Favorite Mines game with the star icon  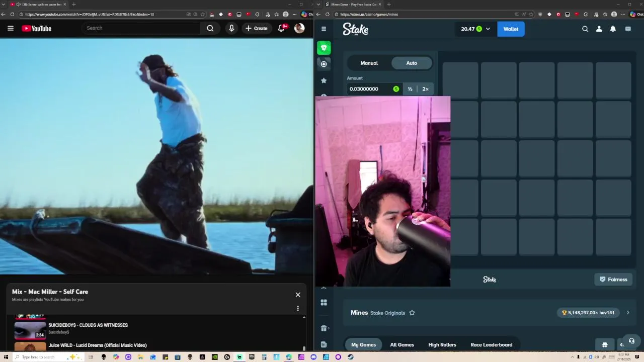[x=412, y=313]
